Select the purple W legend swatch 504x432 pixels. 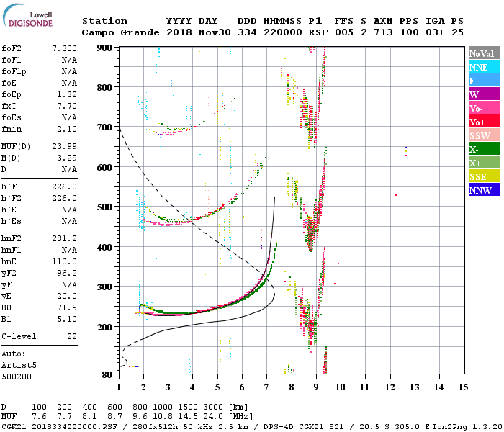point(484,94)
